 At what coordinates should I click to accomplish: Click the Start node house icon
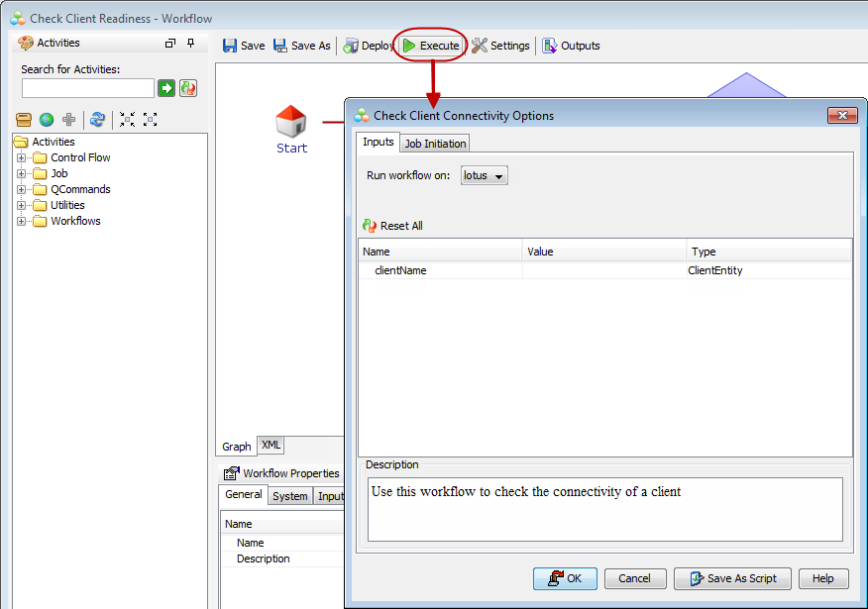point(291,122)
